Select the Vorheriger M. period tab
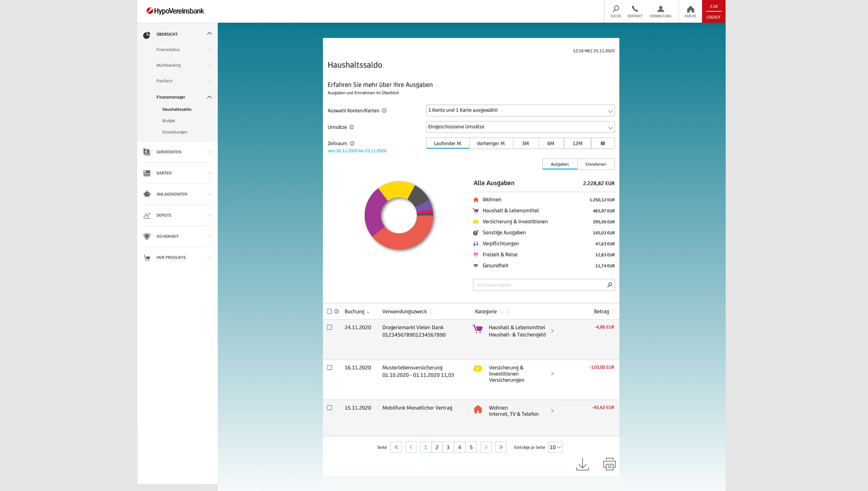The width and height of the screenshot is (868, 491). [x=491, y=143]
